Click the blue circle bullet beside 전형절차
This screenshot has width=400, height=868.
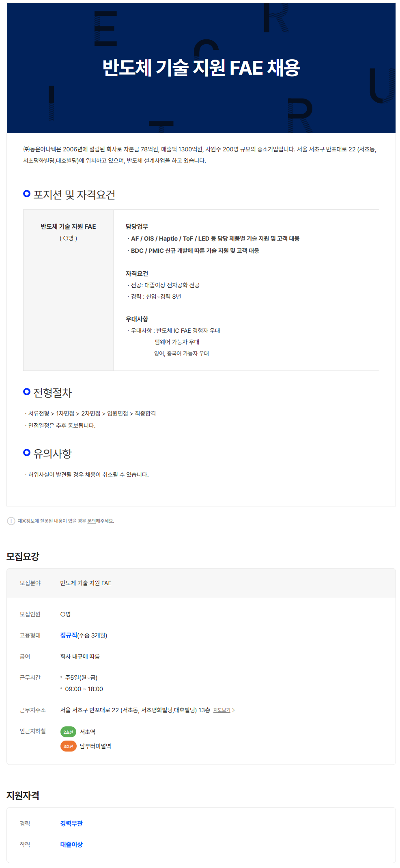pos(27,392)
